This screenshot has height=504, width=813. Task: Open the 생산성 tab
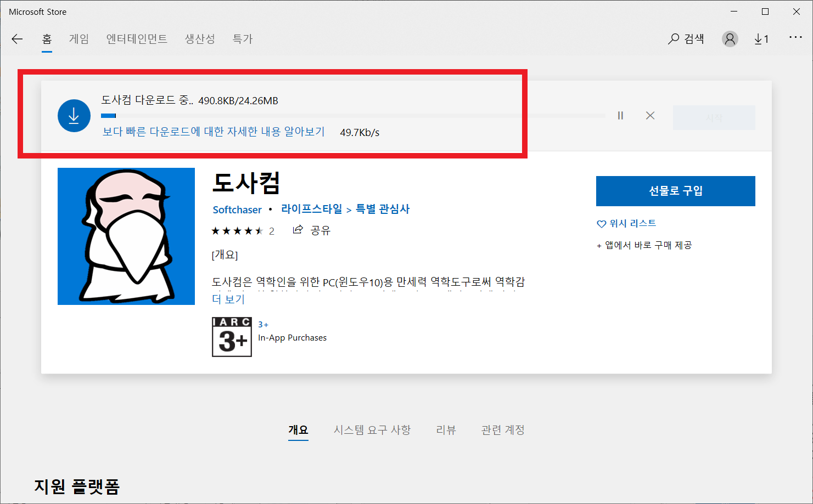click(200, 39)
